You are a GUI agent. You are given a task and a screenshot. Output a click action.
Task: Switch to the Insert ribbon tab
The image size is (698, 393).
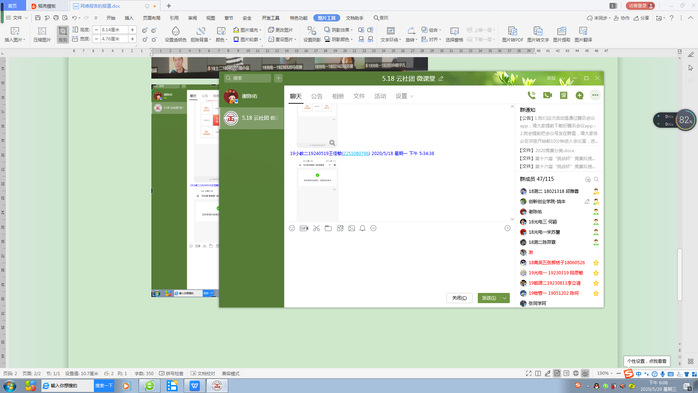click(x=129, y=18)
